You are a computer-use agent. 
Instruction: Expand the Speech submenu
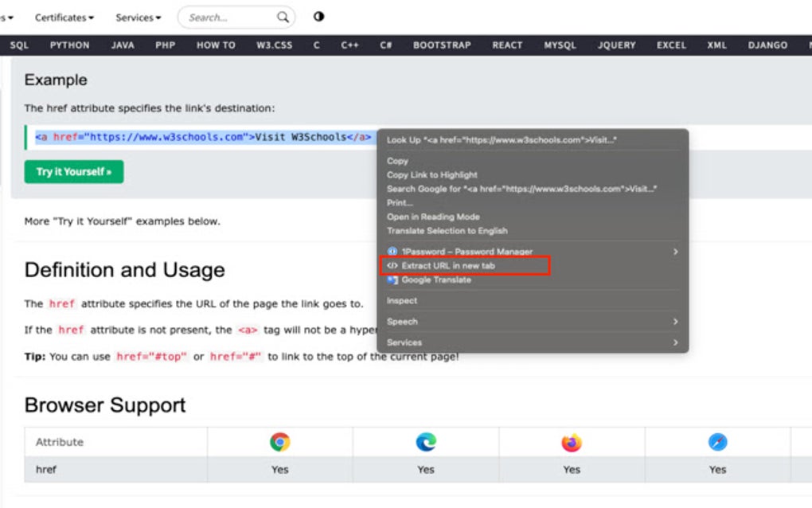402,321
